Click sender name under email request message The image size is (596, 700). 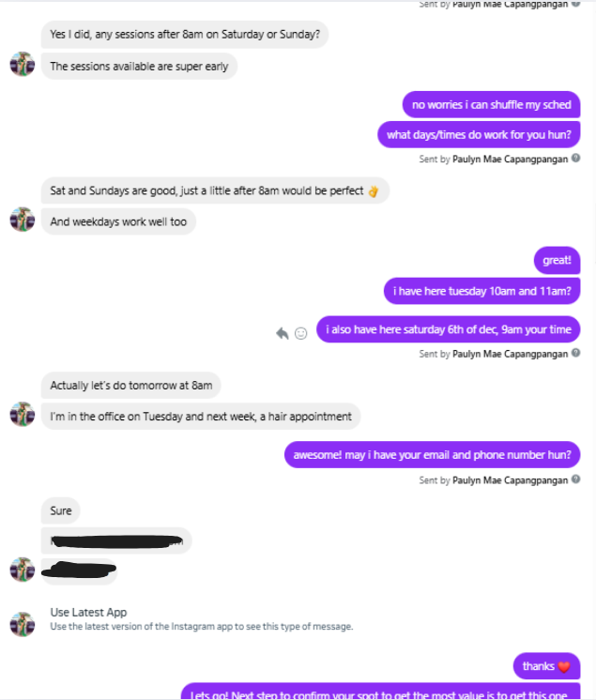tap(511, 480)
